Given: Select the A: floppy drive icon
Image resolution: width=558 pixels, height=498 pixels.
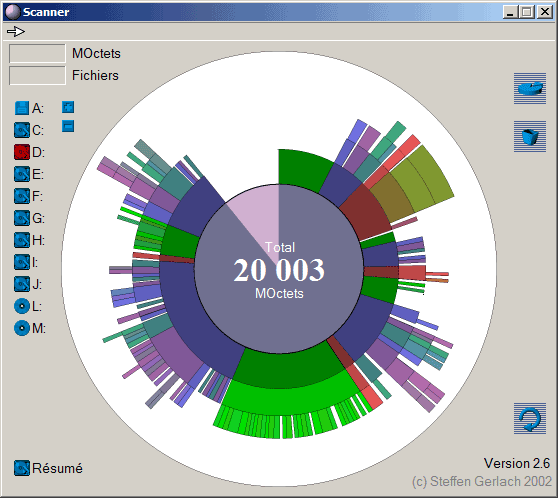Looking at the screenshot, I should (22, 108).
